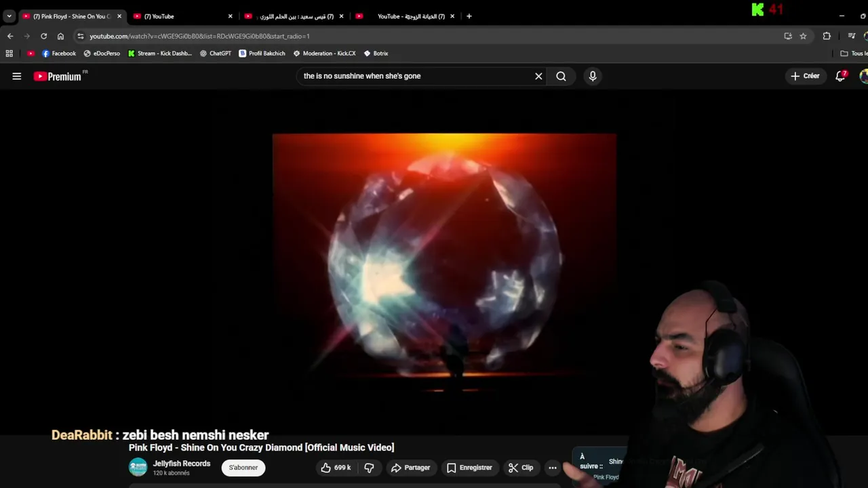Screen dimensions: 868x488
Task: Open the Stream - Kick Dashboard bookmark
Action: click(160, 54)
